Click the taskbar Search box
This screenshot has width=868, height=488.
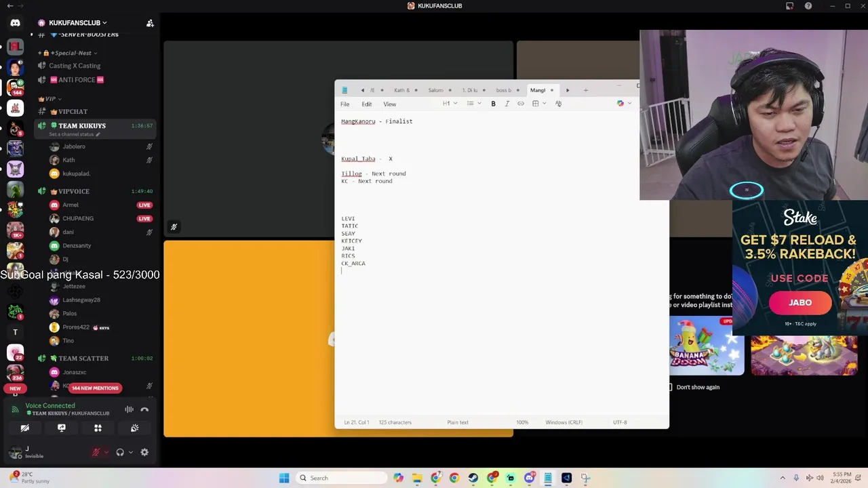pyautogui.click(x=341, y=478)
